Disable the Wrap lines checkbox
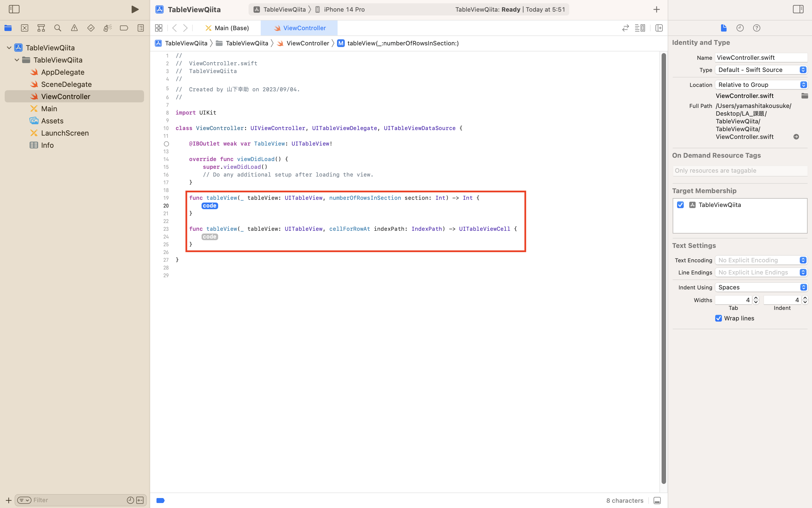The height and width of the screenshot is (508, 812). point(718,318)
